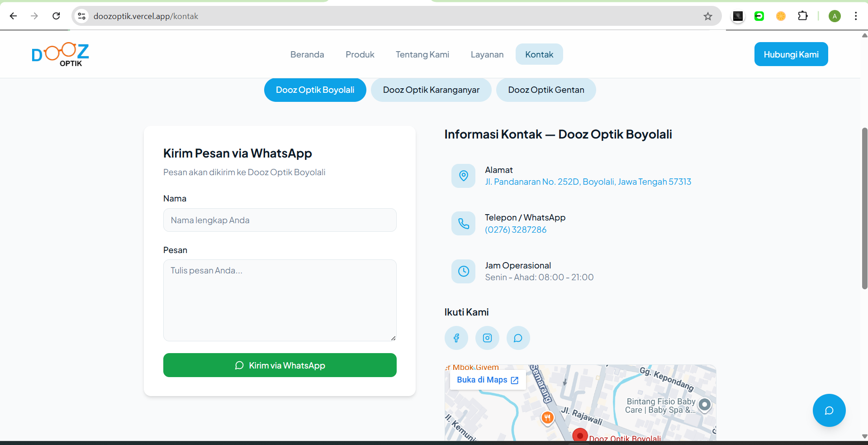
Task: Click inside the Nama lengkap Anda field
Action: pyautogui.click(x=280, y=220)
